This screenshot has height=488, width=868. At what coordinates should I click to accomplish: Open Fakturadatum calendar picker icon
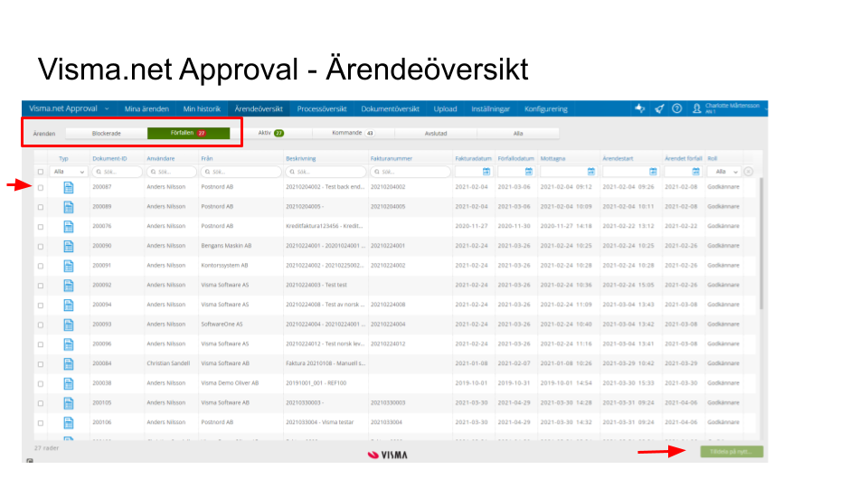[486, 172]
